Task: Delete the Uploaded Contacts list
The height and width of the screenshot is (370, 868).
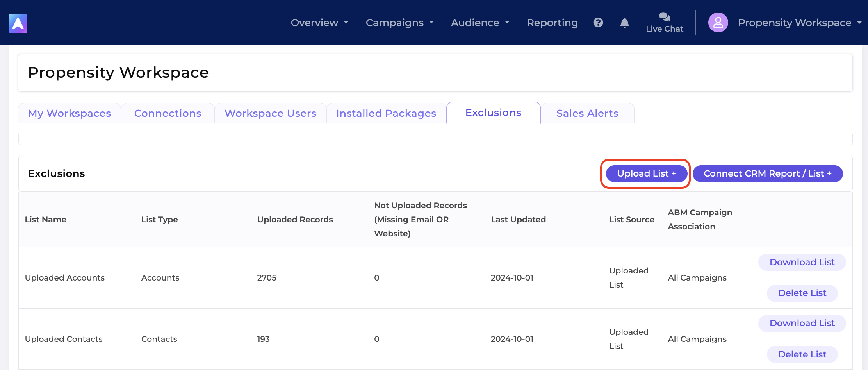Action: click(x=802, y=354)
